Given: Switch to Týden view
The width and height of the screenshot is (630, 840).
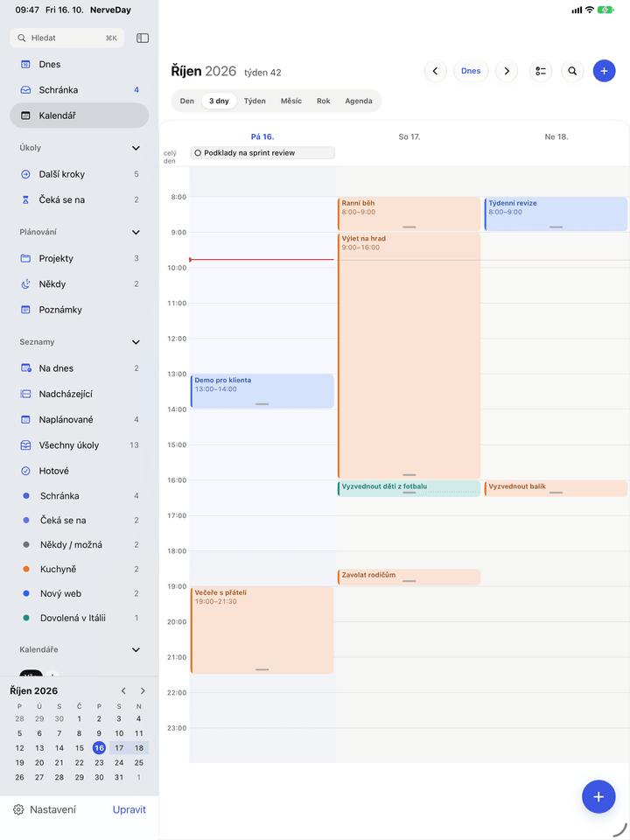Looking at the screenshot, I should [x=255, y=101].
